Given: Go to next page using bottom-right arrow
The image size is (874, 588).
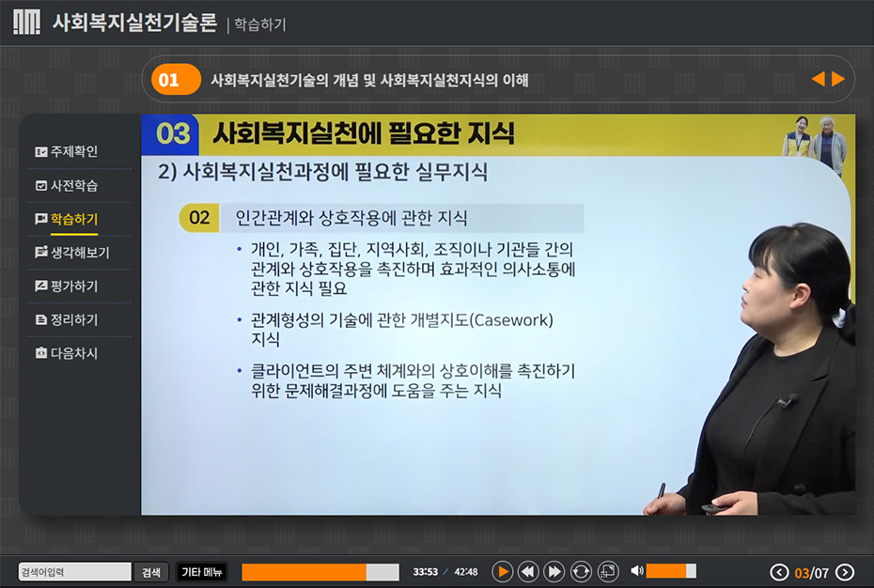Looking at the screenshot, I should 845,572.
